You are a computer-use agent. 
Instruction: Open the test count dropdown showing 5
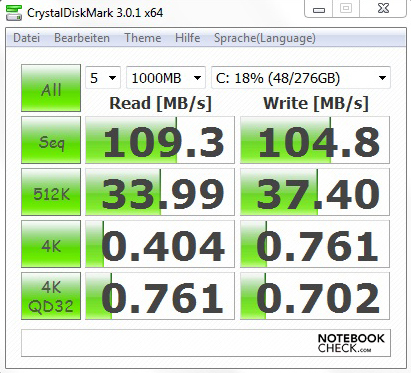(x=103, y=78)
